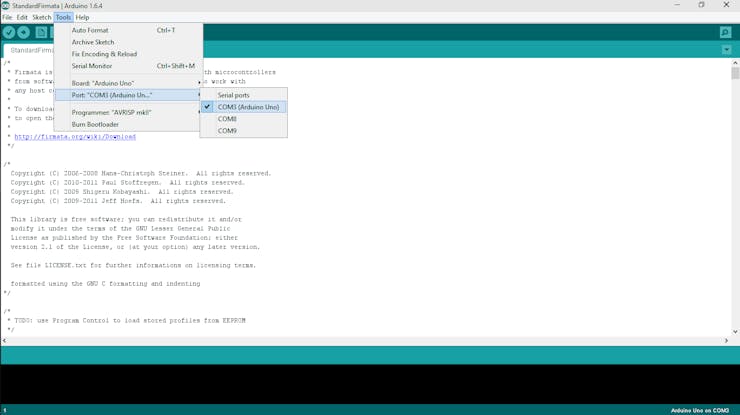
Task: Open the tab options dropdown arrow
Action: pyautogui.click(x=726, y=50)
